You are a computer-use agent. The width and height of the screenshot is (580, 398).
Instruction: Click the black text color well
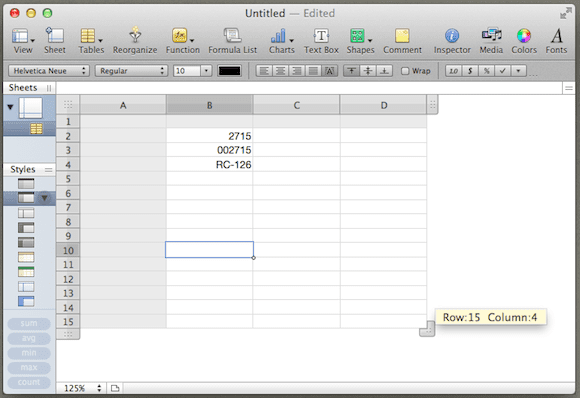coord(229,71)
